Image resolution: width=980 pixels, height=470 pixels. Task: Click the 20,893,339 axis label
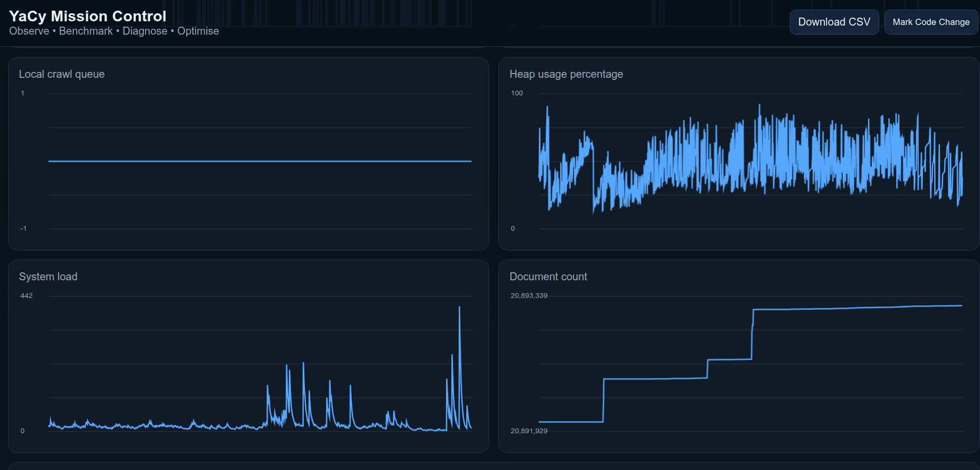coord(529,296)
